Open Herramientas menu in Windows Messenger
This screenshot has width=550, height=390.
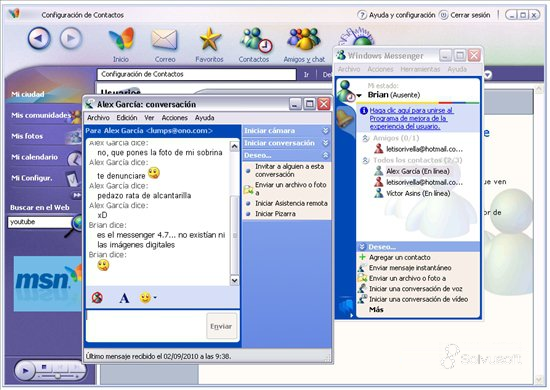coord(420,69)
